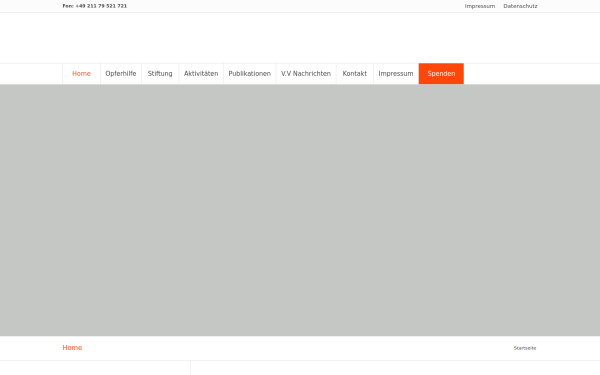Click the orange Spenden button
Screen dimensions: 600x375
441,73
